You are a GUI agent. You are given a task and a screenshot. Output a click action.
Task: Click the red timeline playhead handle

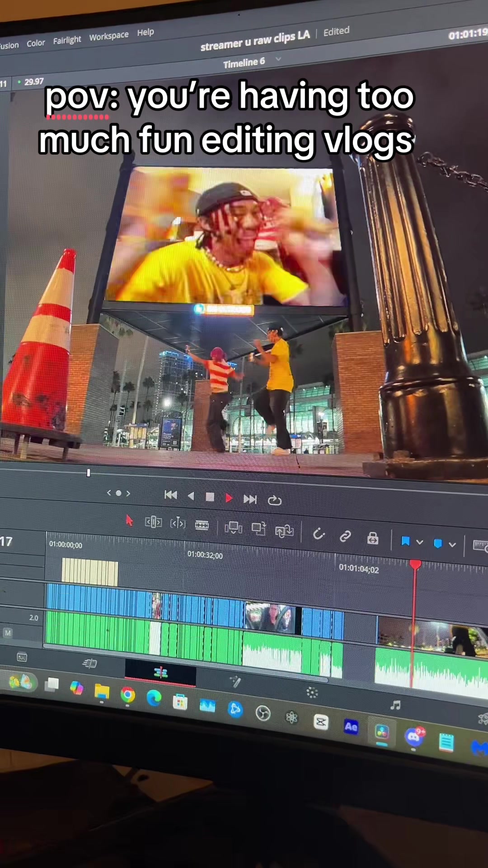coord(415,564)
